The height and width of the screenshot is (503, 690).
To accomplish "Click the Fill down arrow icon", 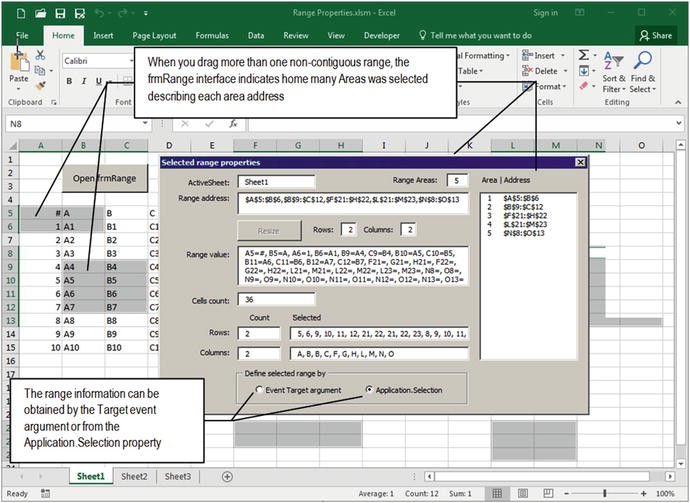I will tap(584, 70).
